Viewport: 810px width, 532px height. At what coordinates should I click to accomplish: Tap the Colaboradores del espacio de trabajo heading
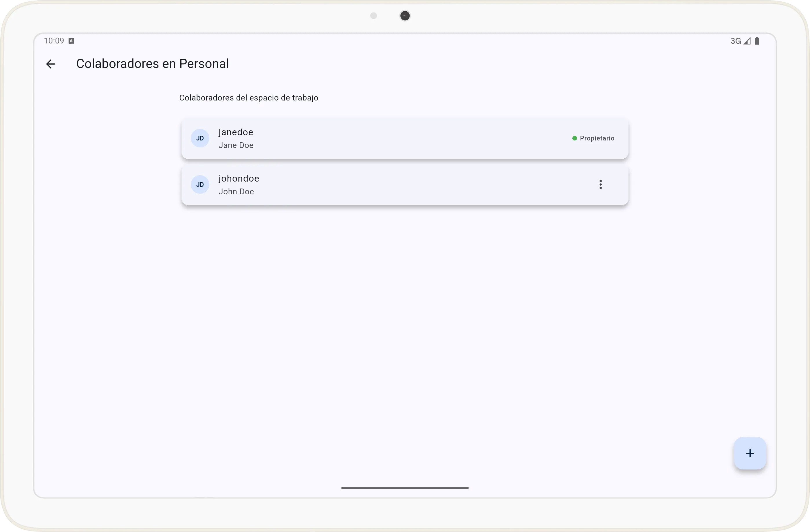tap(248, 98)
